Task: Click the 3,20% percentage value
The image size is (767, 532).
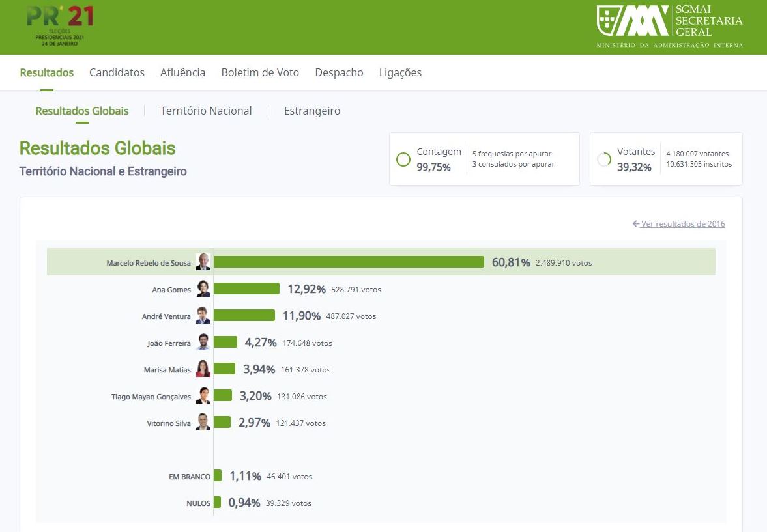Action: [255, 395]
